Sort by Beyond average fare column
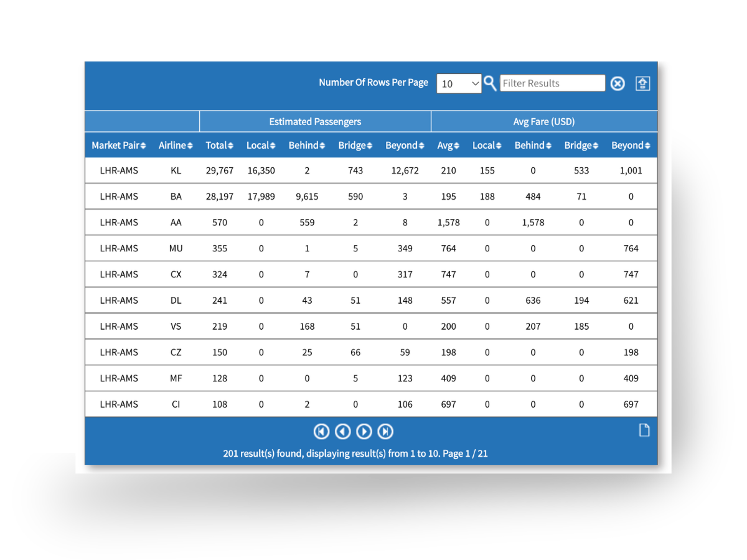Viewport: 747px width, 560px height. point(631,145)
